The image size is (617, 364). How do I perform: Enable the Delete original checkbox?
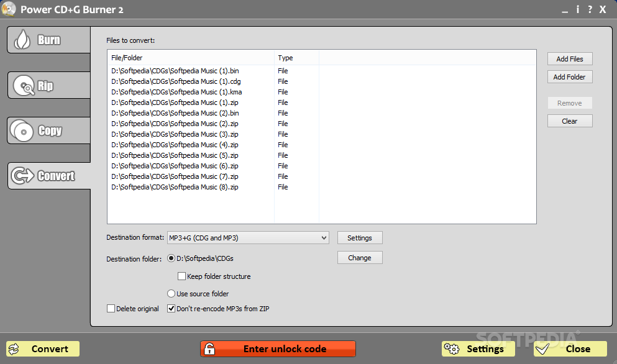pos(111,309)
